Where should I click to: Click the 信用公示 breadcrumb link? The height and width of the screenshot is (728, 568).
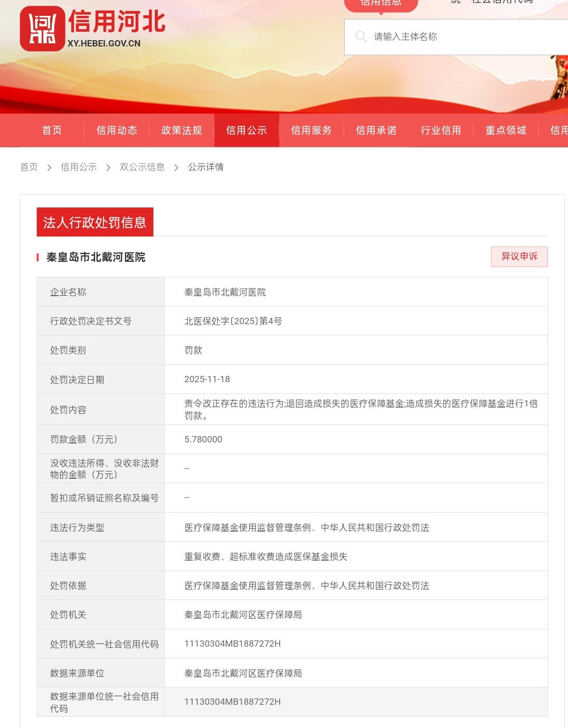[x=79, y=167]
